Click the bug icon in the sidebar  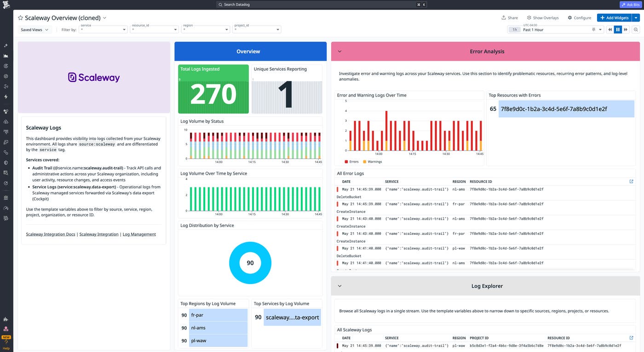[x=6, y=198]
